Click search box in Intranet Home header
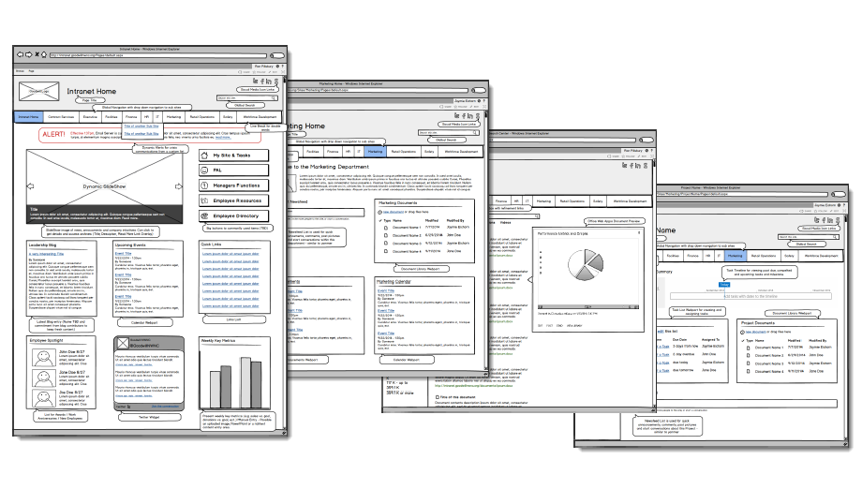862x504 pixels. pos(246,97)
